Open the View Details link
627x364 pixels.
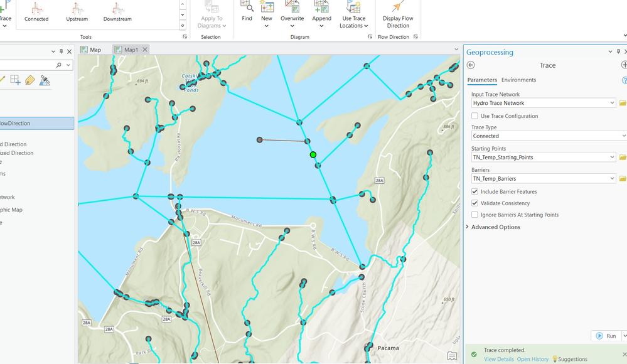coord(498,360)
